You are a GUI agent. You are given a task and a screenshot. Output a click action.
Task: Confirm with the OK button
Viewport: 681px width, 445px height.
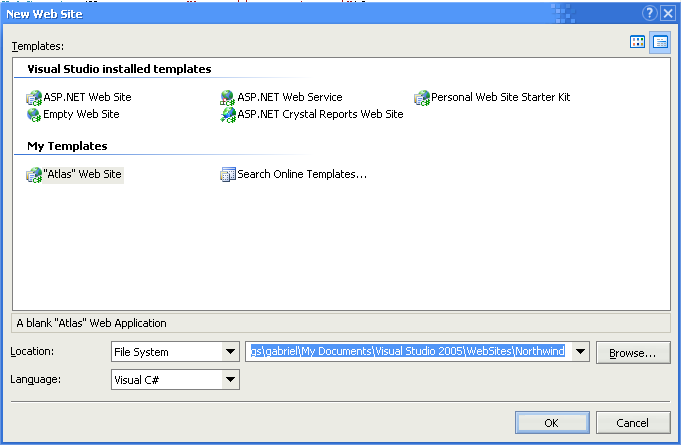pos(552,422)
